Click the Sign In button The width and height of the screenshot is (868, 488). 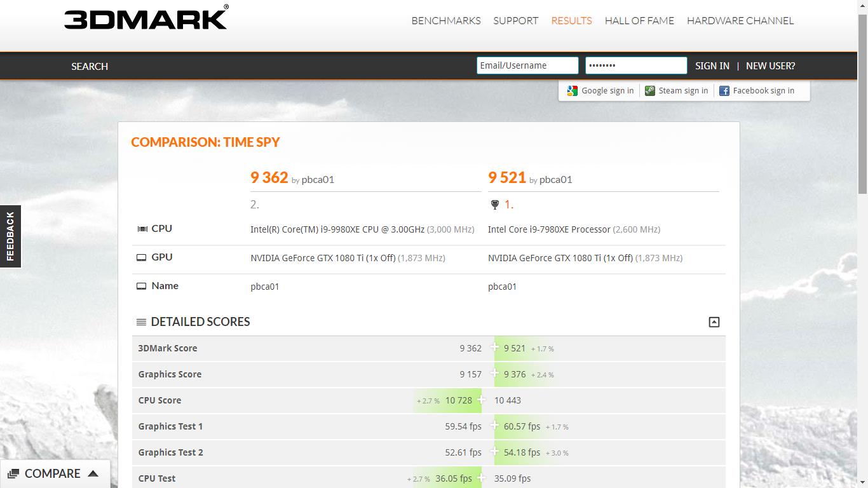click(712, 65)
